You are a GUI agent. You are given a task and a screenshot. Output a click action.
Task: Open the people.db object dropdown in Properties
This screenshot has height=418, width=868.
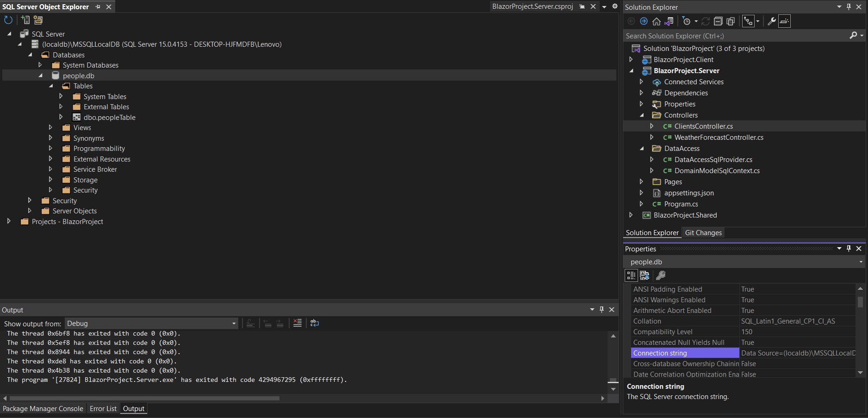tap(861, 262)
